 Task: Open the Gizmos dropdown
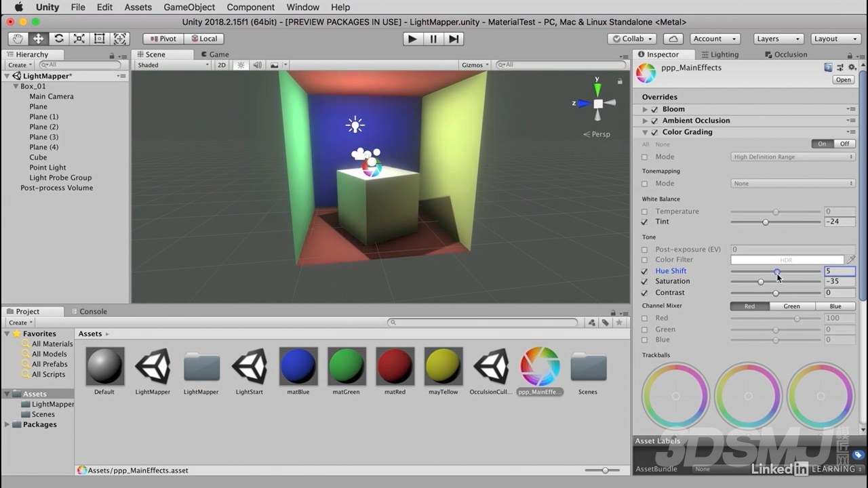tap(475, 65)
